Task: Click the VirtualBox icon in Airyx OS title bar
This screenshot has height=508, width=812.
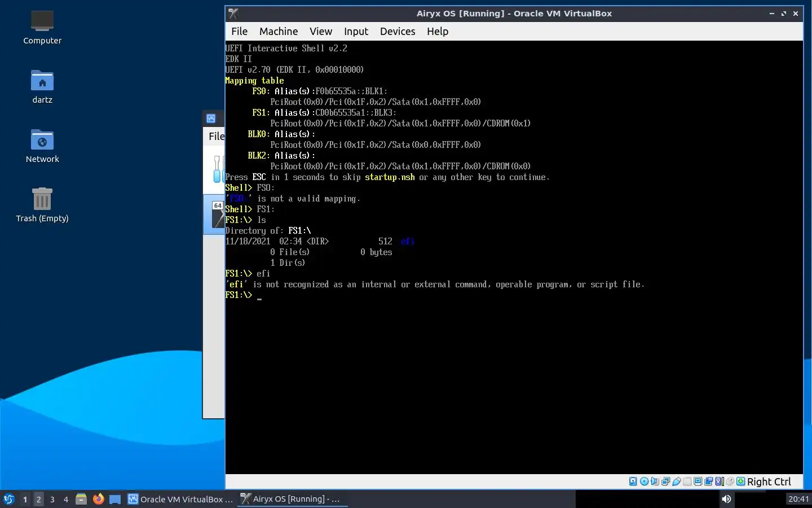Action: coord(233,14)
